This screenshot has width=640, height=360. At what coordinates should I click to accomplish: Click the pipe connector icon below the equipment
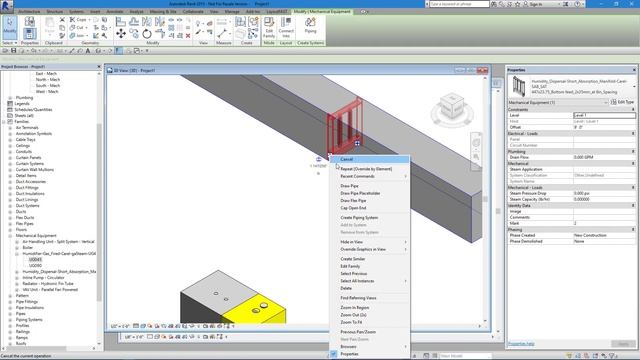(x=318, y=159)
